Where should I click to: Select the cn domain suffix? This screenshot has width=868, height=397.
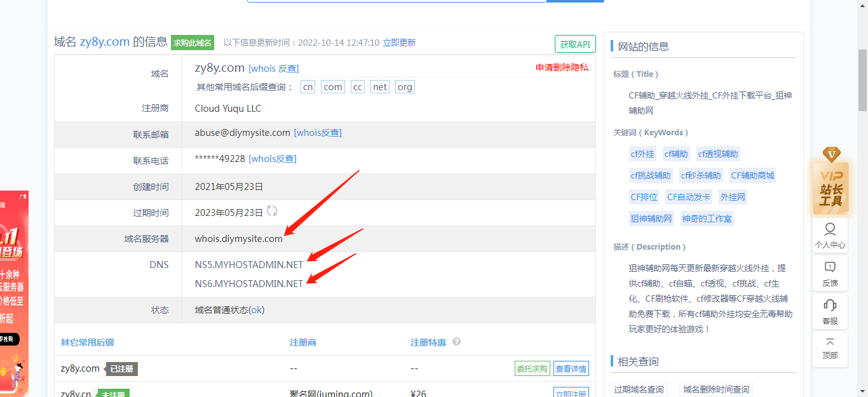[x=308, y=87]
